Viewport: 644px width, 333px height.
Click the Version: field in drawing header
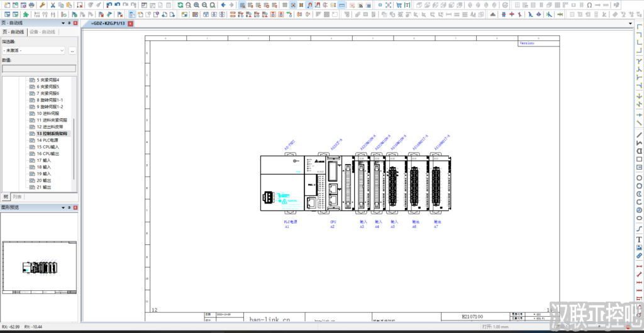tap(528, 43)
